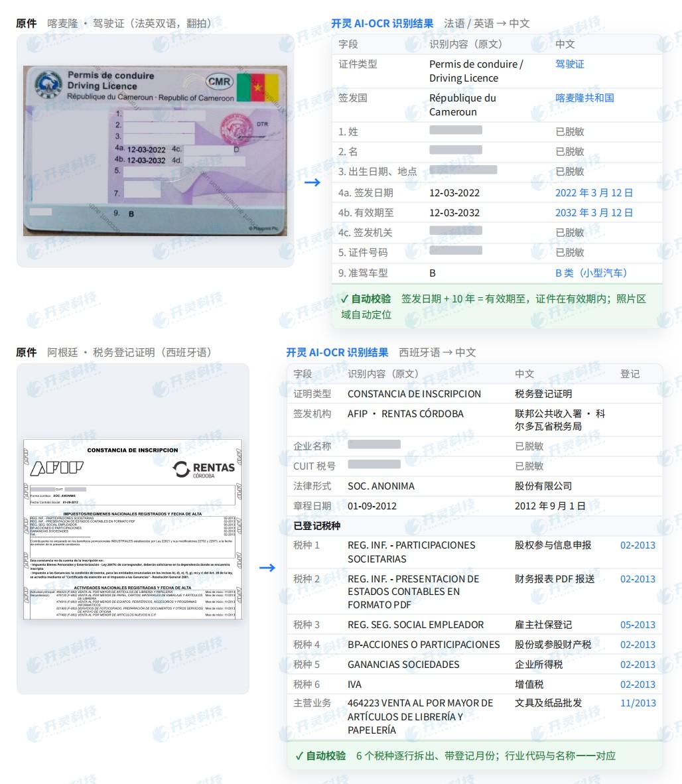Select the heading '阿根廷 · 税务登记证明（西班牙语）'
Image resolution: width=682 pixels, height=784 pixels.
pyautogui.click(x=129, y=352)
